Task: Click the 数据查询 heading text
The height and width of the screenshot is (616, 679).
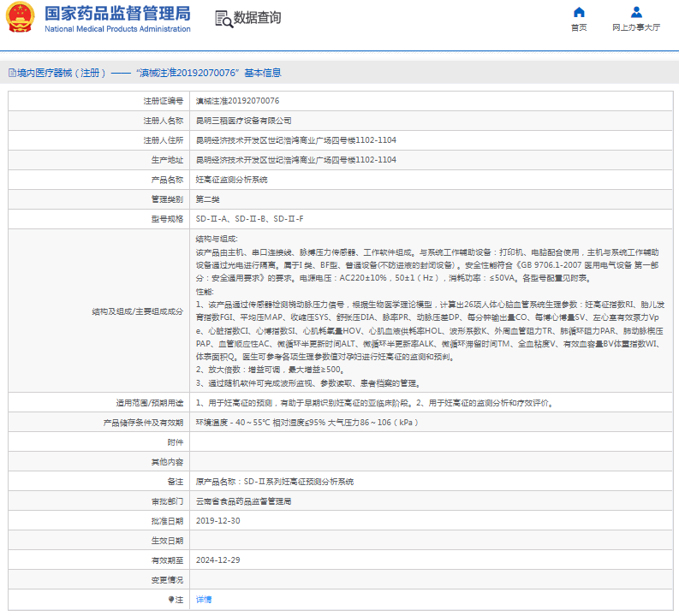Action: [257, 18]
